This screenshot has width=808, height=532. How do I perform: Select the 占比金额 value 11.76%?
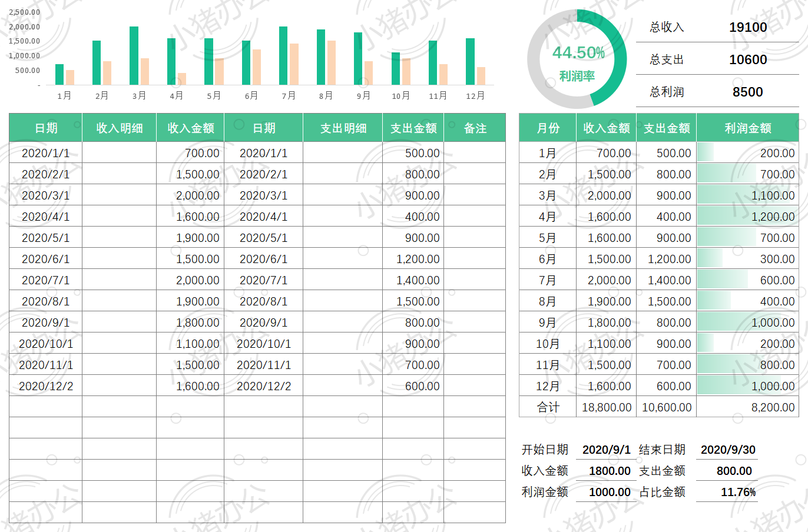coord(738,492)
